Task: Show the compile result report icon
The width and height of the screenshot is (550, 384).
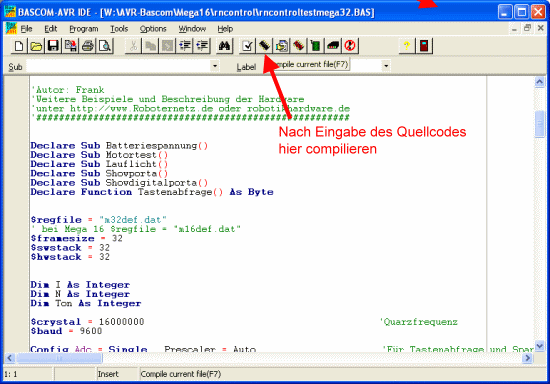Action: 282,46
